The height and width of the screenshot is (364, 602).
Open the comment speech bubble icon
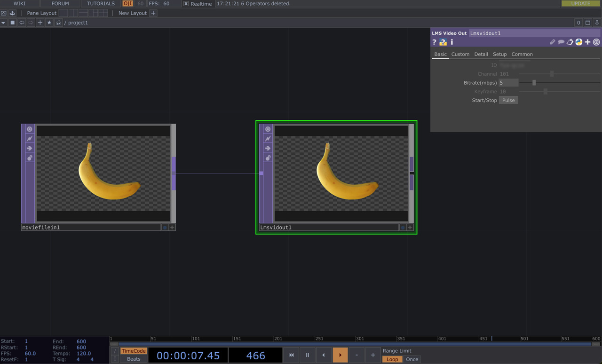[x=561, y=42]
